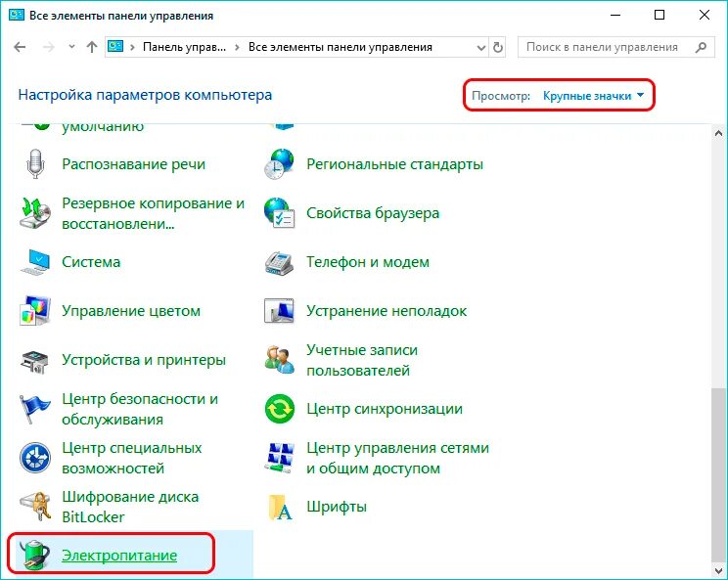Open 'Шифрование диска BitLocker' link
Viewport: 728px width, 580px height.
(130, 507)
